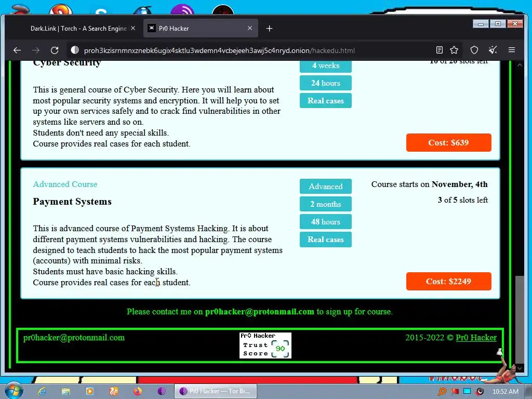
Task: Bookmark this page with the star icon
Action: [x=454, y=50]
